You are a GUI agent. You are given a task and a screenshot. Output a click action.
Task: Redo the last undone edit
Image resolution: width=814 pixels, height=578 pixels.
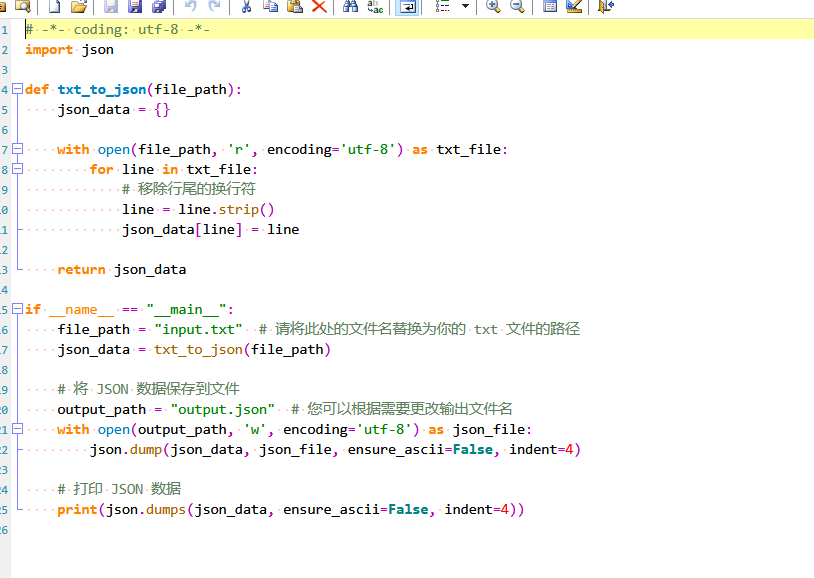pyautogui.click(x=213, y=7)
